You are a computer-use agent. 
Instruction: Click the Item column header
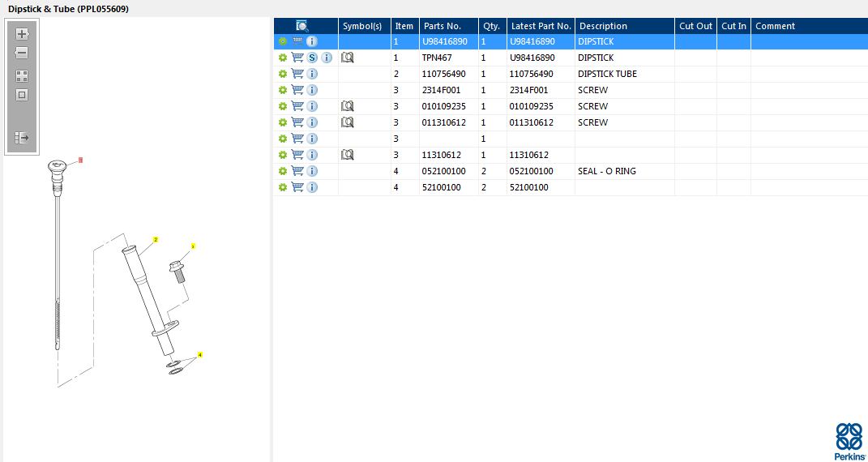(405, 26)
